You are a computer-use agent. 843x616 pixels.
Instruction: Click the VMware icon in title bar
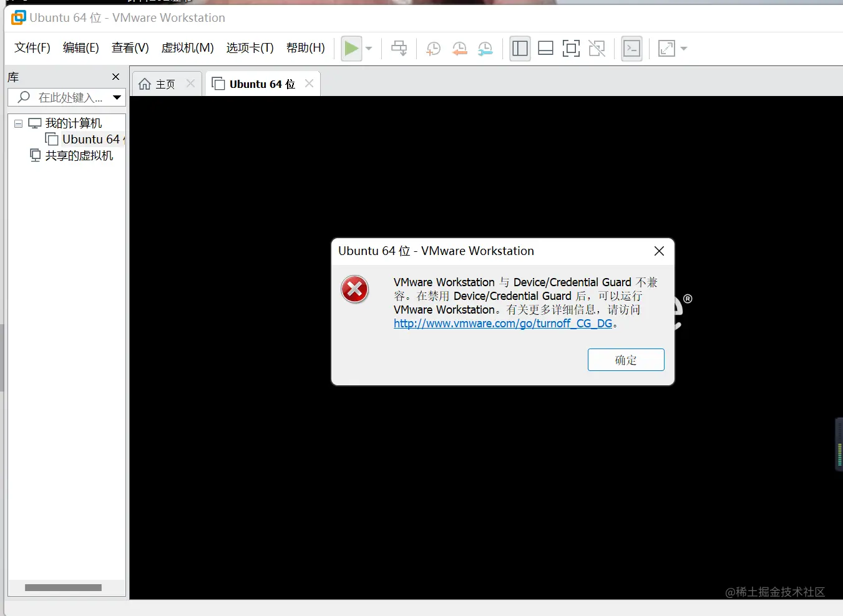[x=19, y=17]
